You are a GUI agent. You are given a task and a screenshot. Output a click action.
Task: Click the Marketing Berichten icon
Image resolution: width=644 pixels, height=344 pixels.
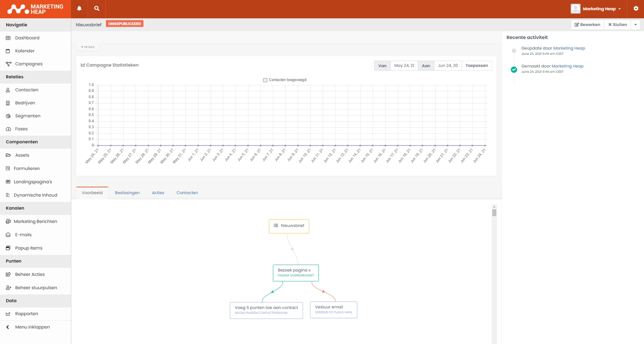coord(8,221)
